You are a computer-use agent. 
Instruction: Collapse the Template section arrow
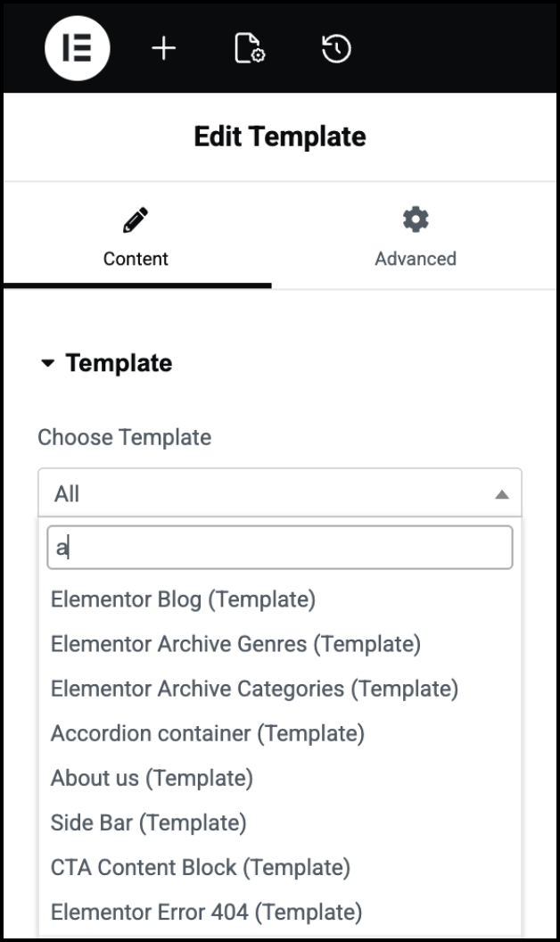pos(48,363)
